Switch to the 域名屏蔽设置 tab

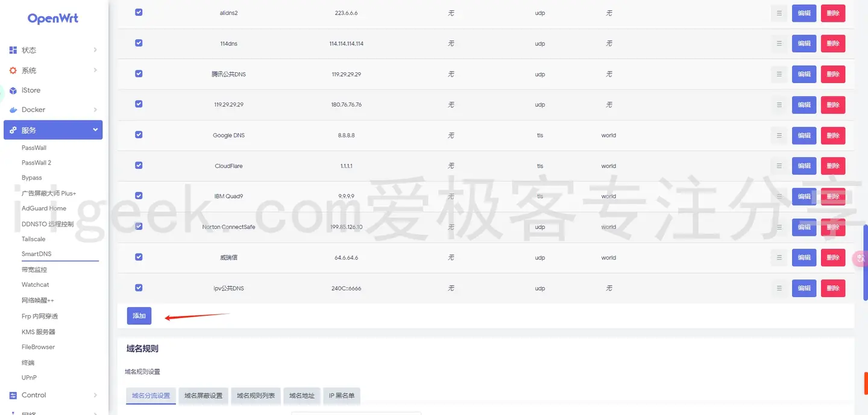coord(203,396)
